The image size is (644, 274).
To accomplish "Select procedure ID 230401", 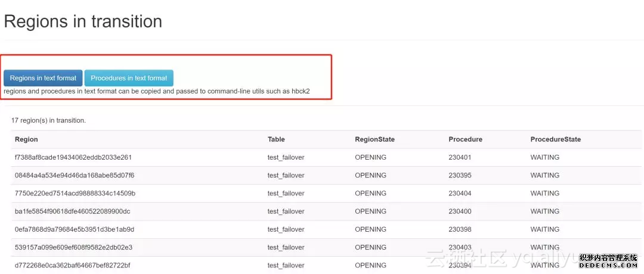I will click(x=460, y=158).
